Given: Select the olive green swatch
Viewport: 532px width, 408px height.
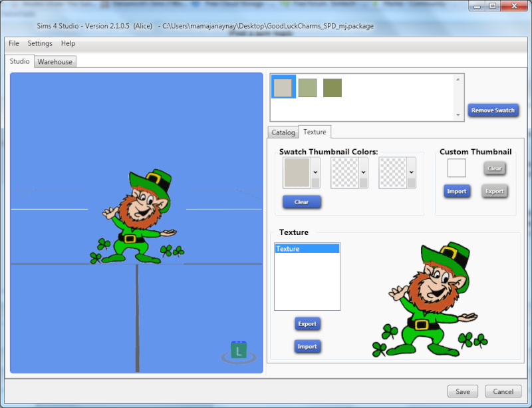Looking at the screenshot, I should pos(332,88).
